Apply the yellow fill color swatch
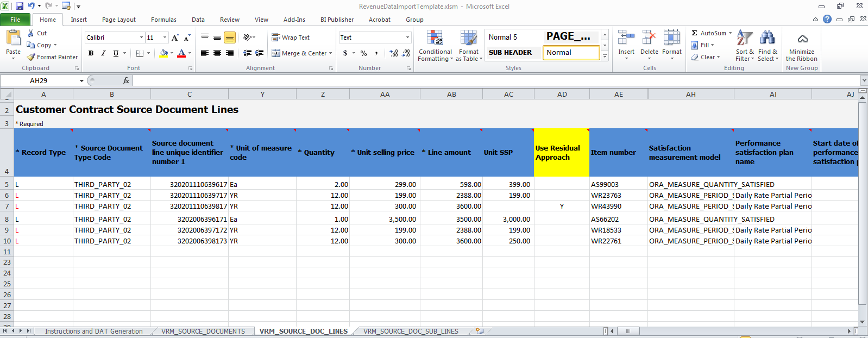 coord(163,53)
